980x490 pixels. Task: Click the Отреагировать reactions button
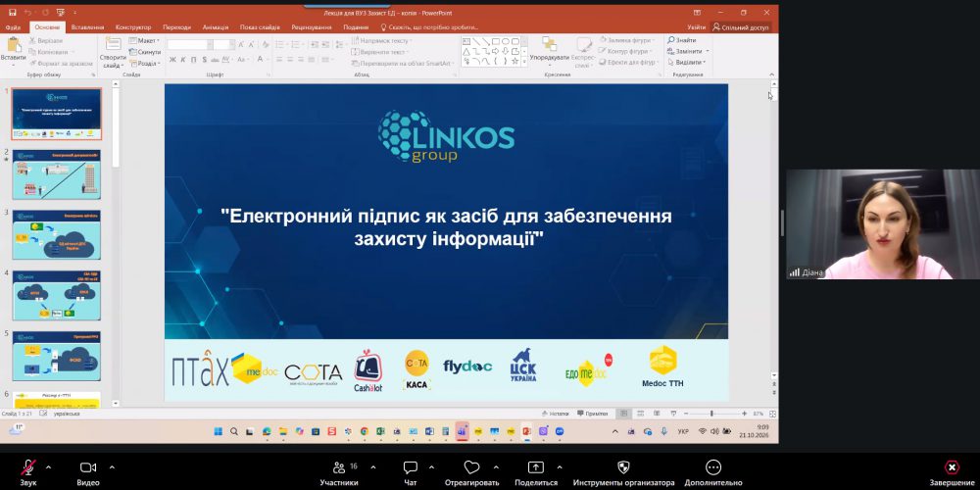tap(472, 473)
